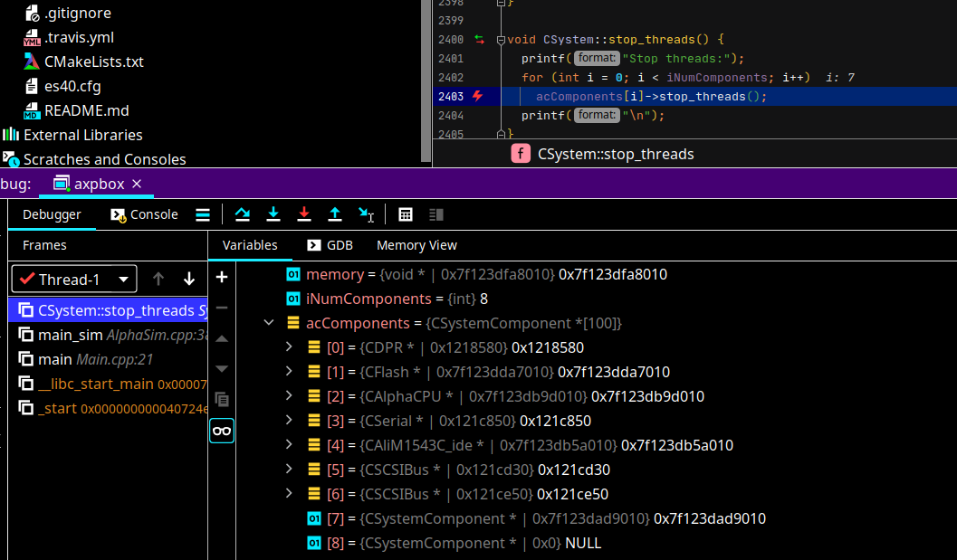Select the [8] NULL variable row
This screenshot has height=560, width=957.
coord(455,543)
